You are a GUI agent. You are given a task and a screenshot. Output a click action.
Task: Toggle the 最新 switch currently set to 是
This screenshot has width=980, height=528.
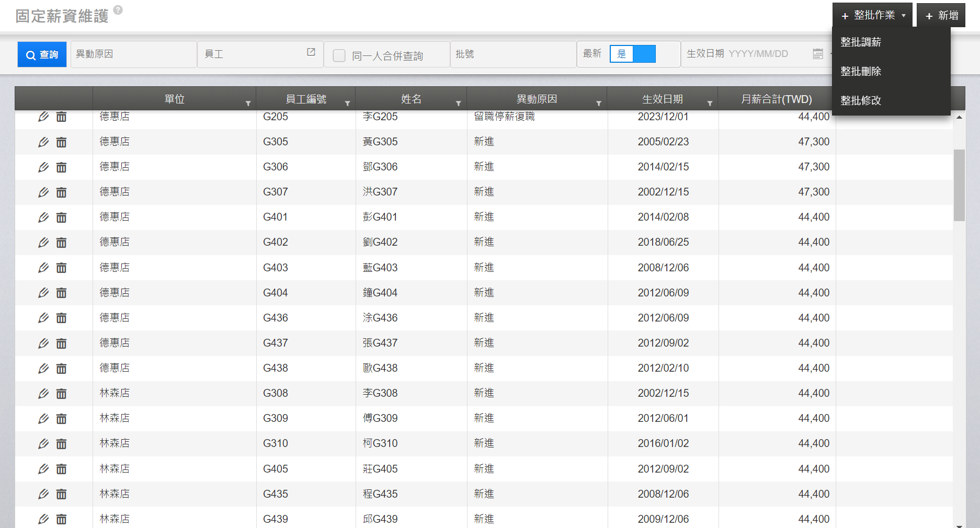632,54
